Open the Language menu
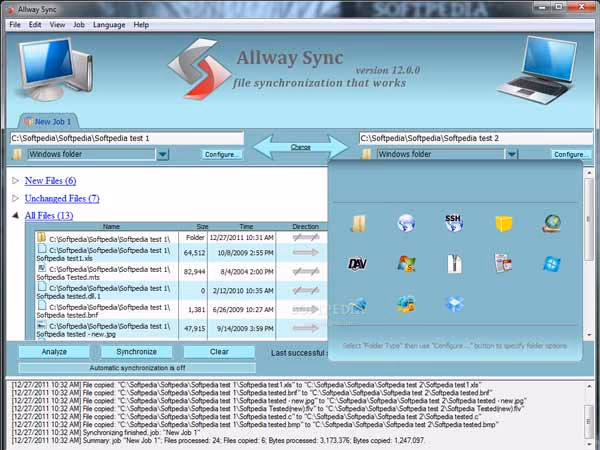600x450 pixels. (x=109, y=25)
